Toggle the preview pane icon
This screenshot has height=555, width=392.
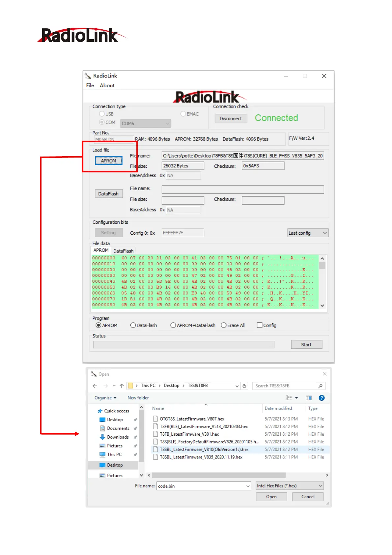point(308,398)
